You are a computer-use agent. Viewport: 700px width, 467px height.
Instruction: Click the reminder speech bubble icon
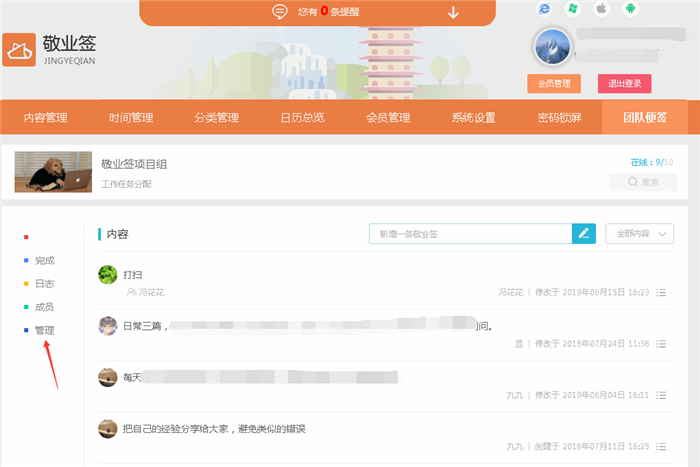[x=281, y=12]
